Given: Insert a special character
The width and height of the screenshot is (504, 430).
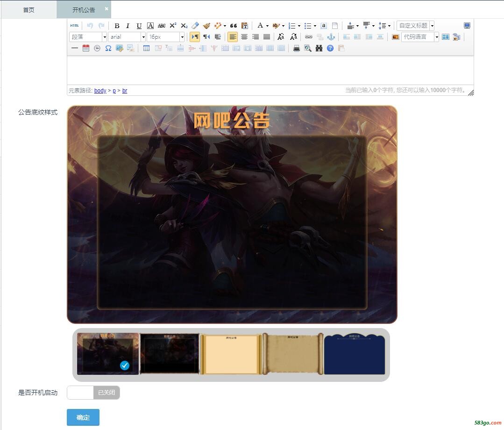Looking at the screenshot, I should [x=108, y=48].
